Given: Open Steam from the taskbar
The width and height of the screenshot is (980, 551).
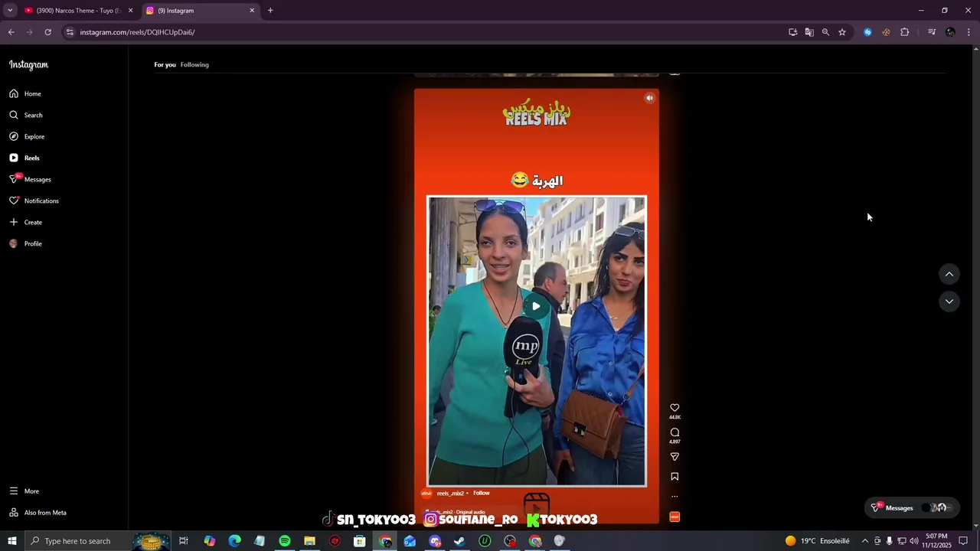Looking at the screenshot, I should point(459,541).
